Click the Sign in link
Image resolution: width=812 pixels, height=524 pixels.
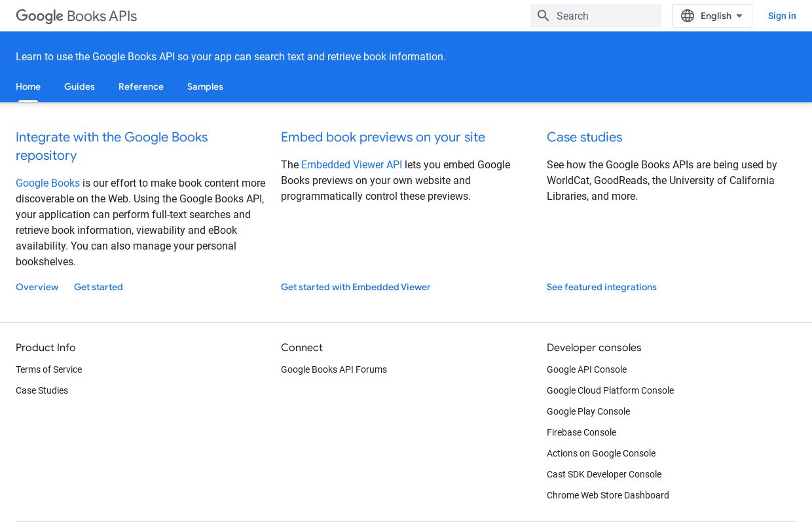pos(782,16)
